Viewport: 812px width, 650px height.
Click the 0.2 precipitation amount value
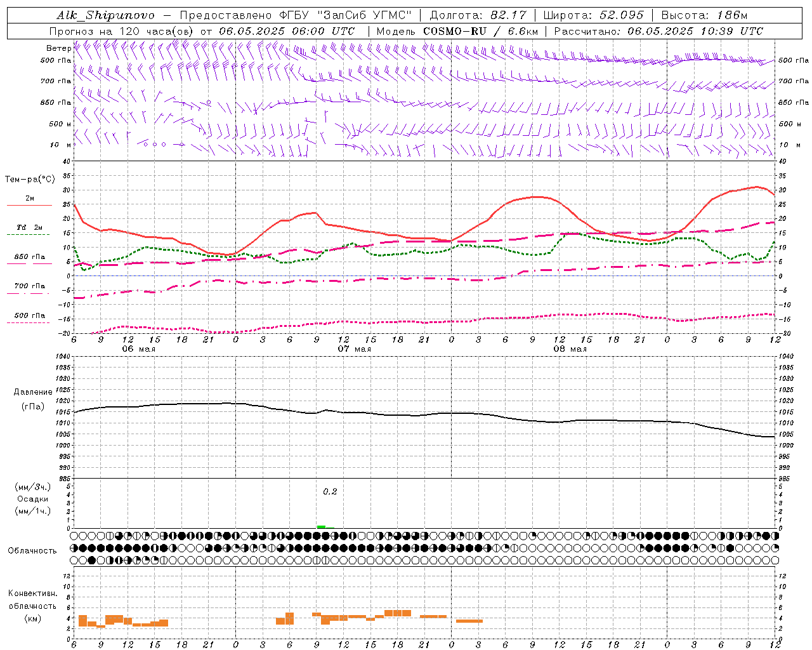330,491
